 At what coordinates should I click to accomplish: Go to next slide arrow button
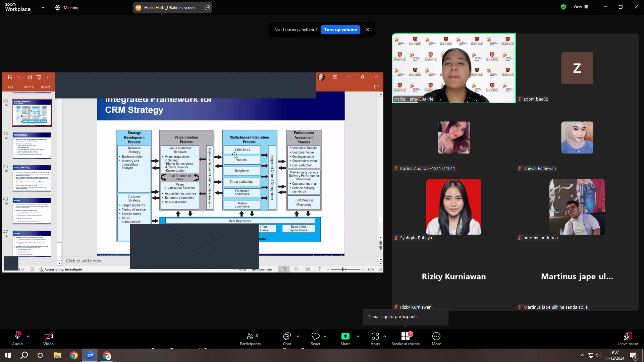pos(381,248)
